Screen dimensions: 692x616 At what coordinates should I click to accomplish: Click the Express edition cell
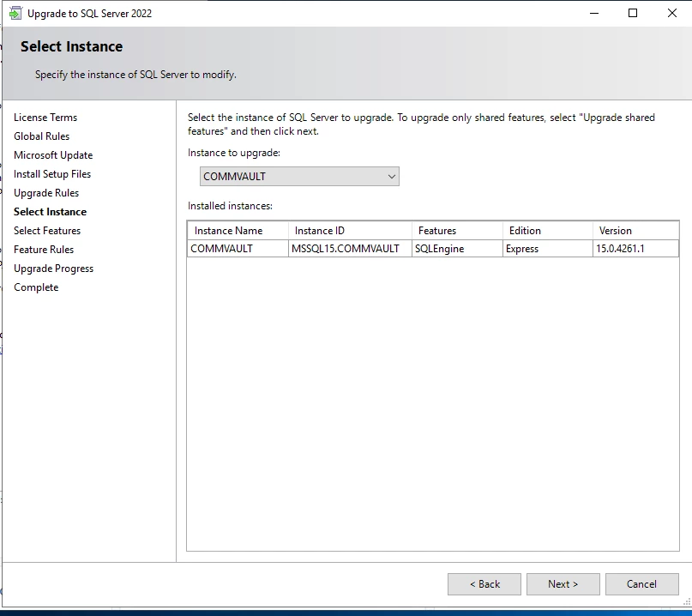(548, 249)
